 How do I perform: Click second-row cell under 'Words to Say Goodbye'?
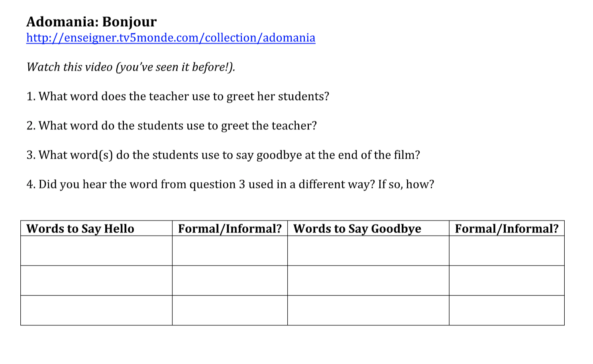pyautogui.click(x=368, y=281)
